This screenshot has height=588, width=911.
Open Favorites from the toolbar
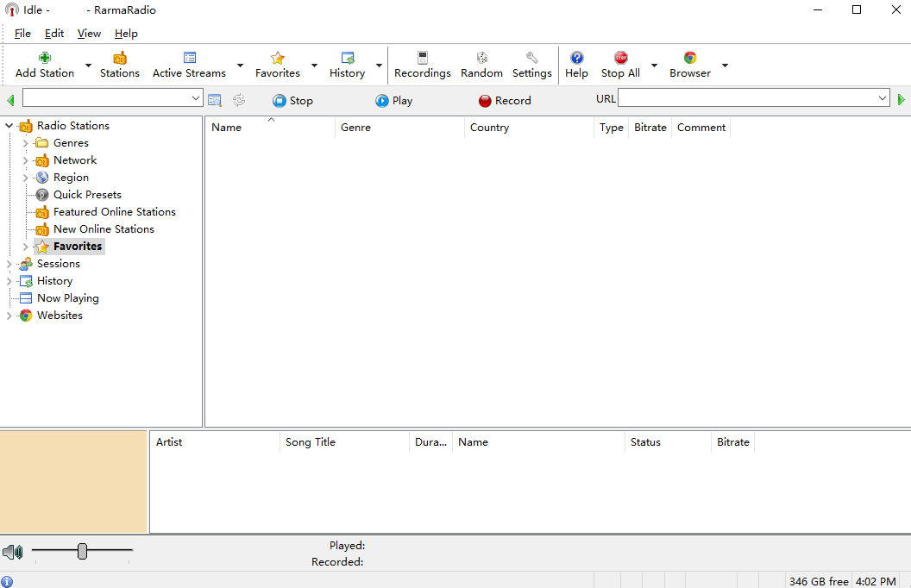pos(278,65)
